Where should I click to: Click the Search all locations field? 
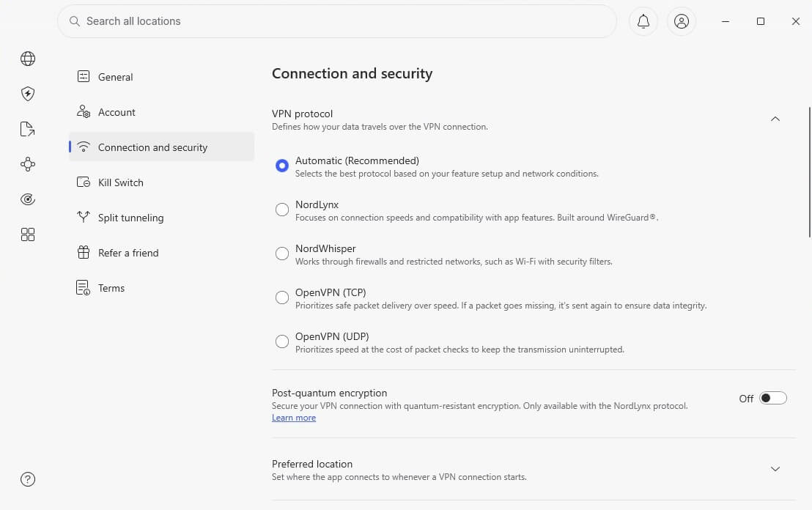(337, 21)
